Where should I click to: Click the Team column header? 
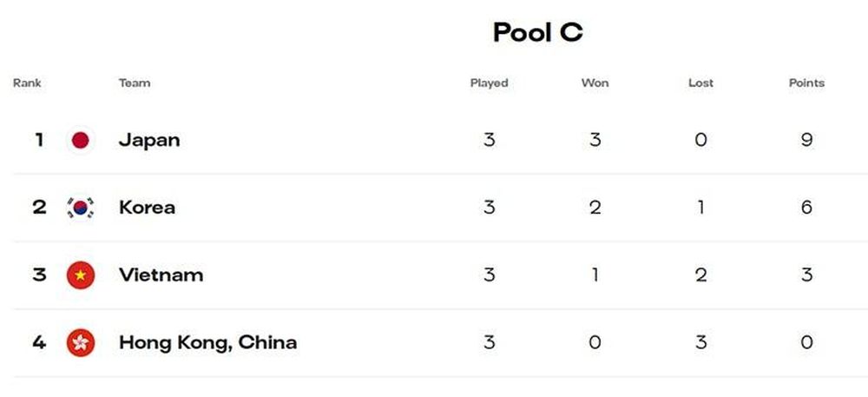(x=135, y=83)
